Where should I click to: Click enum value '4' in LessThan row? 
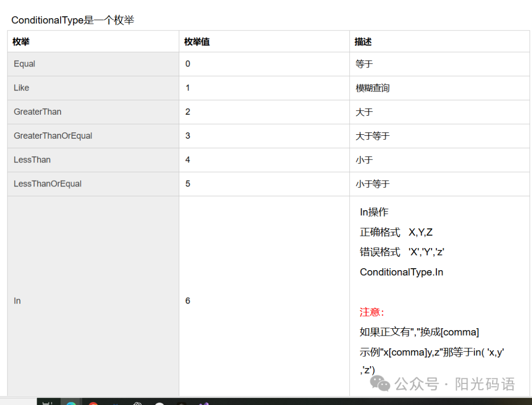[188, 159]
